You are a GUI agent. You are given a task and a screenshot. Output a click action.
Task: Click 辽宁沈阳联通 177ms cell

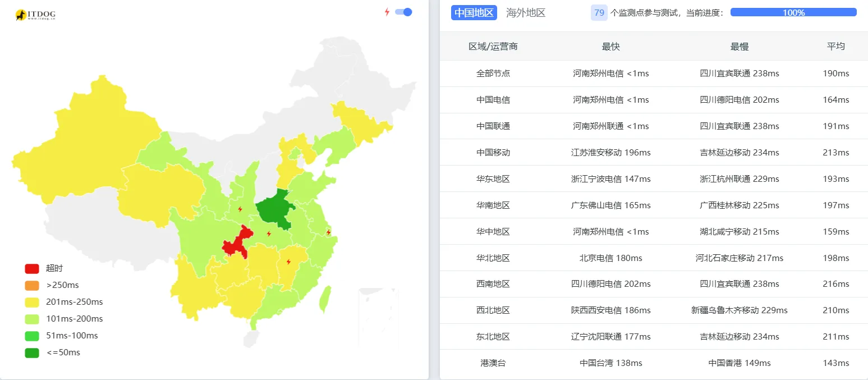tap(610, 337)
